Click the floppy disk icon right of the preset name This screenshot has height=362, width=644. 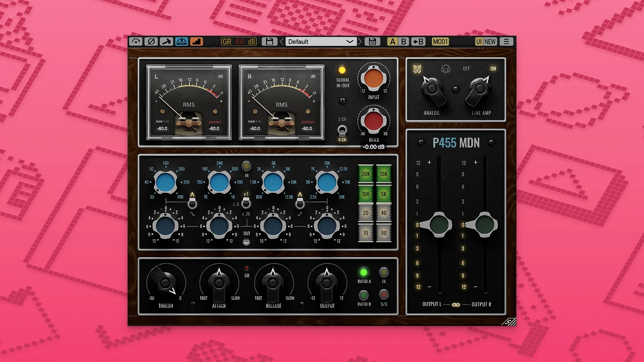pos(372,42)
